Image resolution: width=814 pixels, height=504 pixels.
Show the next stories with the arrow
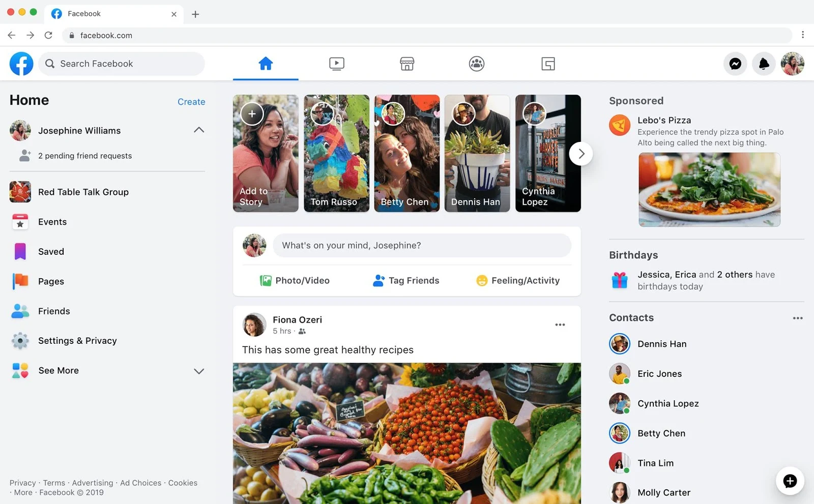(580, 153)
